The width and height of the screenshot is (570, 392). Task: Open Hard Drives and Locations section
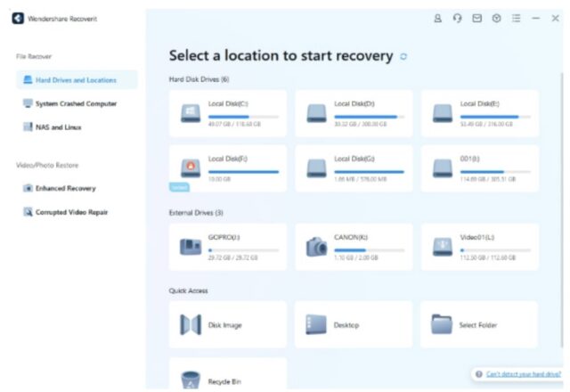pos(77,80)
